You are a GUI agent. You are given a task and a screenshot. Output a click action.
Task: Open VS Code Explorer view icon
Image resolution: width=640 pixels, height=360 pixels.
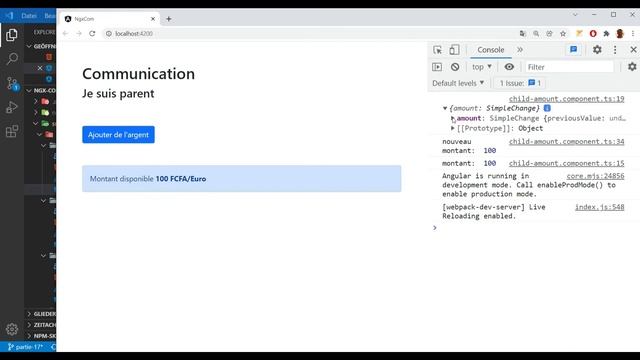(x=12, y=35)
